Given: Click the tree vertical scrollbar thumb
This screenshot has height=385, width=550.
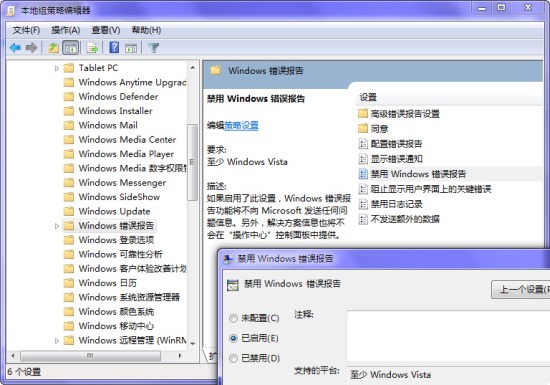Looking at the screenshot, I should (x=192, y=162).
